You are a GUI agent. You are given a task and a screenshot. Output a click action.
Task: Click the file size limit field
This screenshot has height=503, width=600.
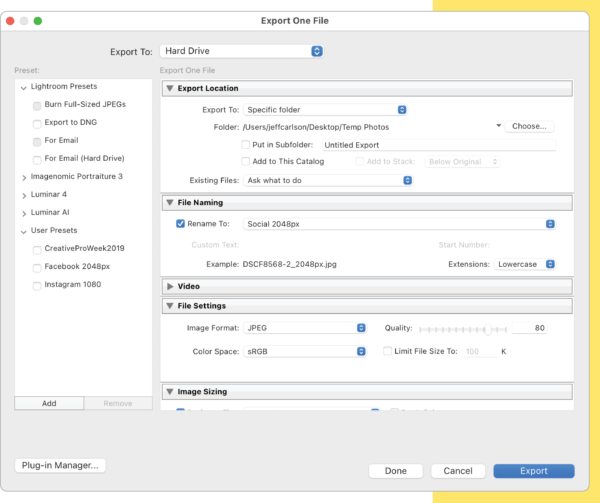(481, 351)
